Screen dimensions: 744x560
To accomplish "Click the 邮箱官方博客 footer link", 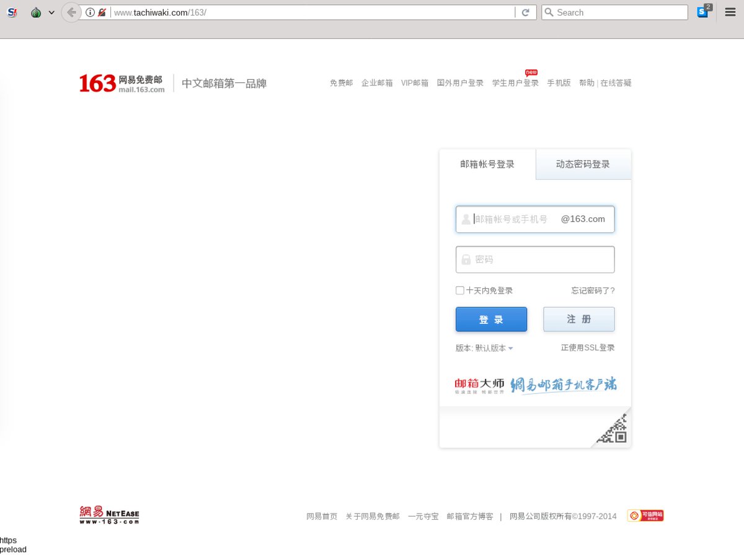I will [470, 516].
